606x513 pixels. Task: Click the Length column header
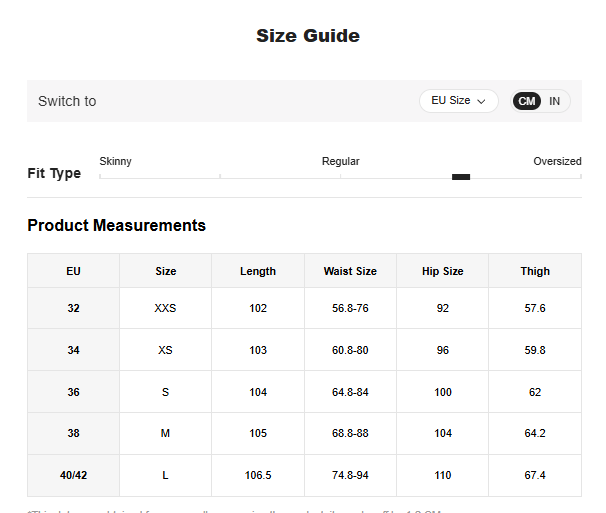[x=258, y=271]
